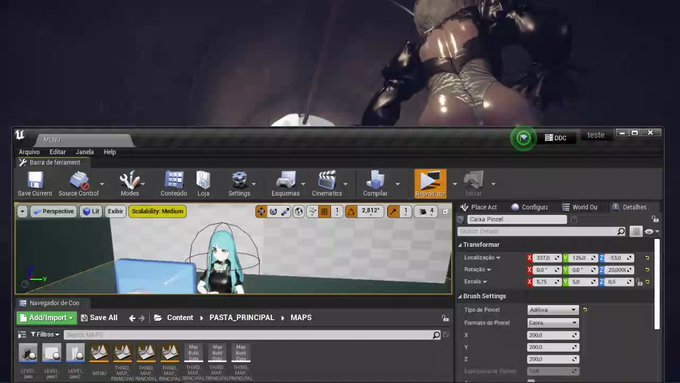Click the Unreal Engine logo icon

20,135
